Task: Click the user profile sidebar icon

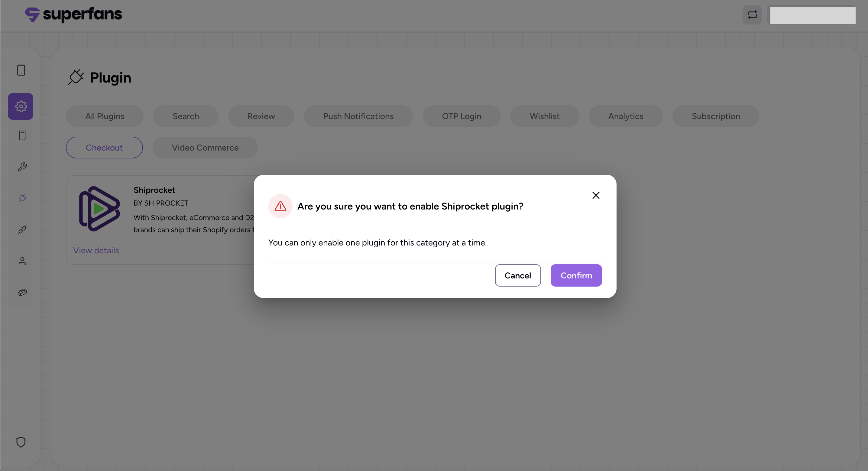Action: click(x=22, y=261)
